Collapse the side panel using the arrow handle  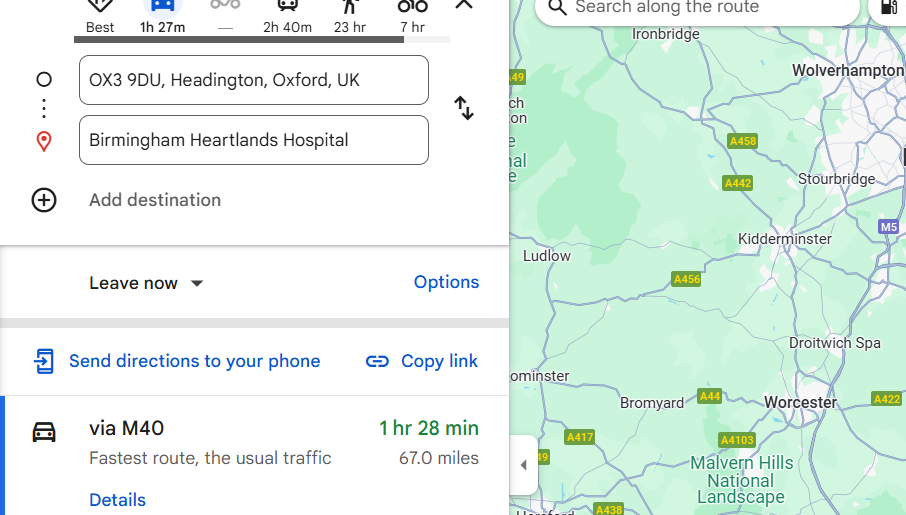click(523, 465)
